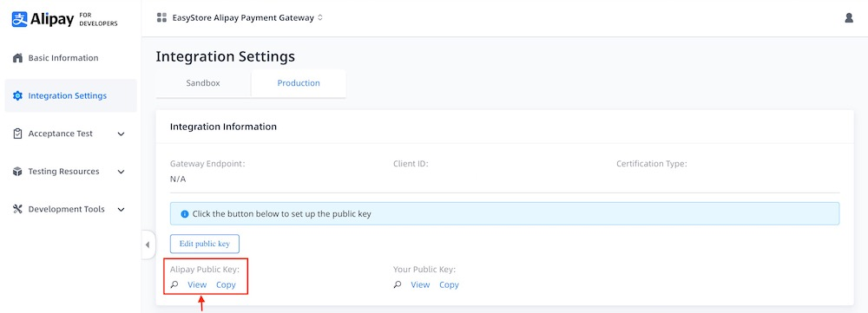Click the Testing Resources cube icon
Image resolution: width=868 pixels, height=313 pixels.
click(17, 172)
